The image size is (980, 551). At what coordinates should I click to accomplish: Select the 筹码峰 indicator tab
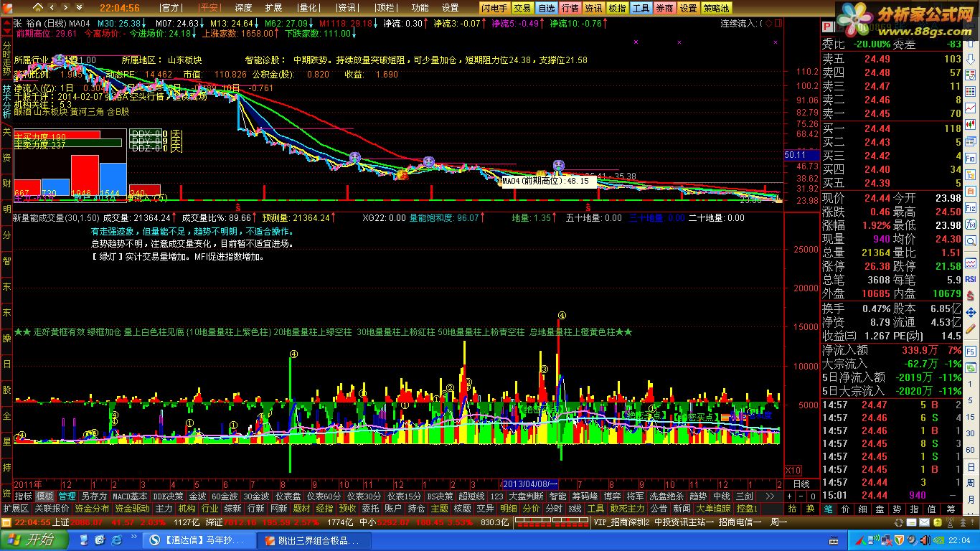tap(585, 496)
